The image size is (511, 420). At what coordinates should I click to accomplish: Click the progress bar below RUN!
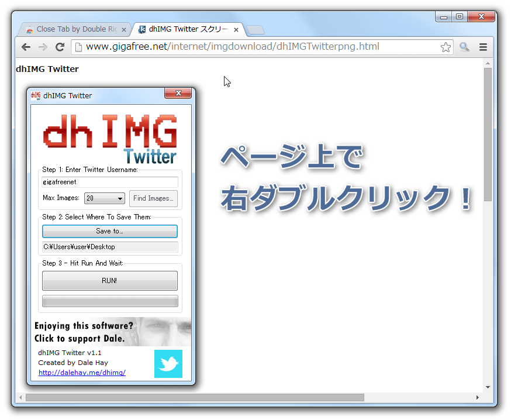tap(110, 301)
